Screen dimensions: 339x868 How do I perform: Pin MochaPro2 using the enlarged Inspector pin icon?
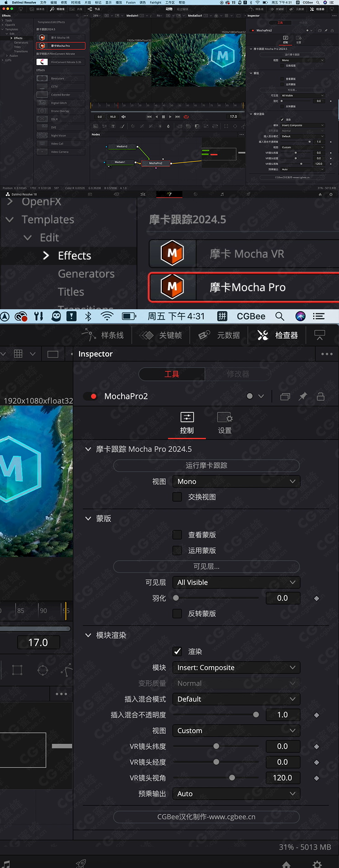pos(303,396)
